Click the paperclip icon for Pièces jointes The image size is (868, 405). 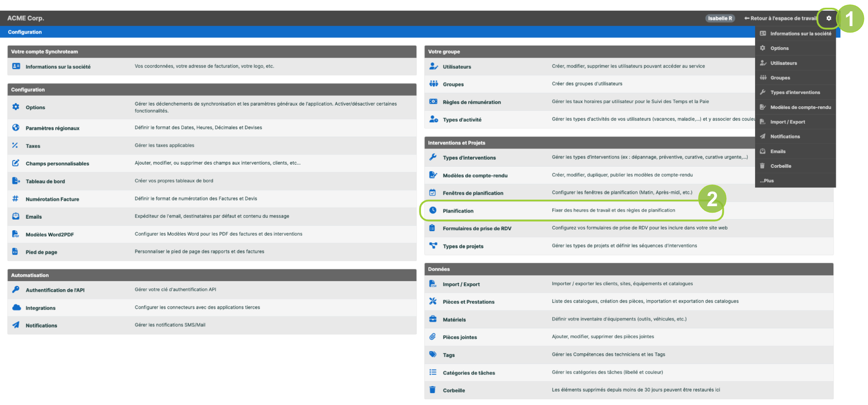coord(432,337)
